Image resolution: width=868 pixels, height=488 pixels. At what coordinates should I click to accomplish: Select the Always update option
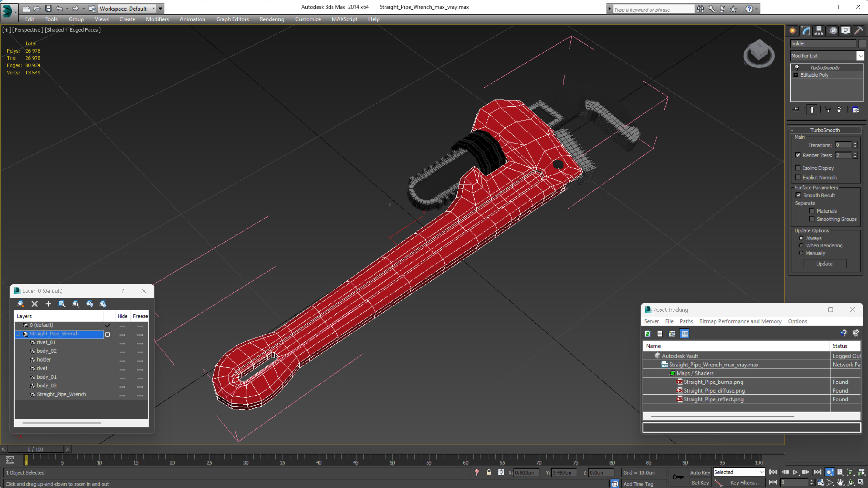(x=801, y=238)
